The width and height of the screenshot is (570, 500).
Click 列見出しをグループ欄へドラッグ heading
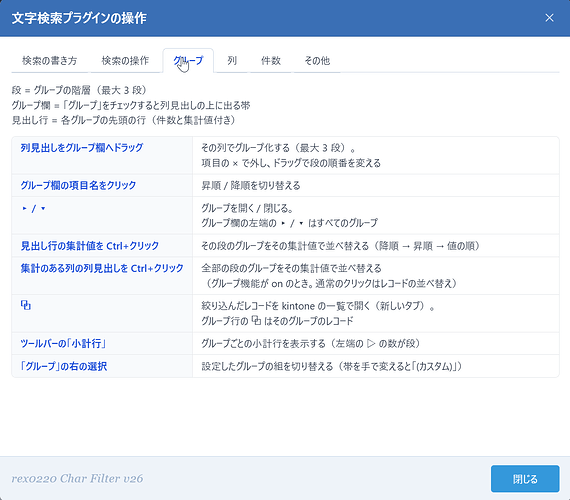pyautogui.click(x=82, y=148)
